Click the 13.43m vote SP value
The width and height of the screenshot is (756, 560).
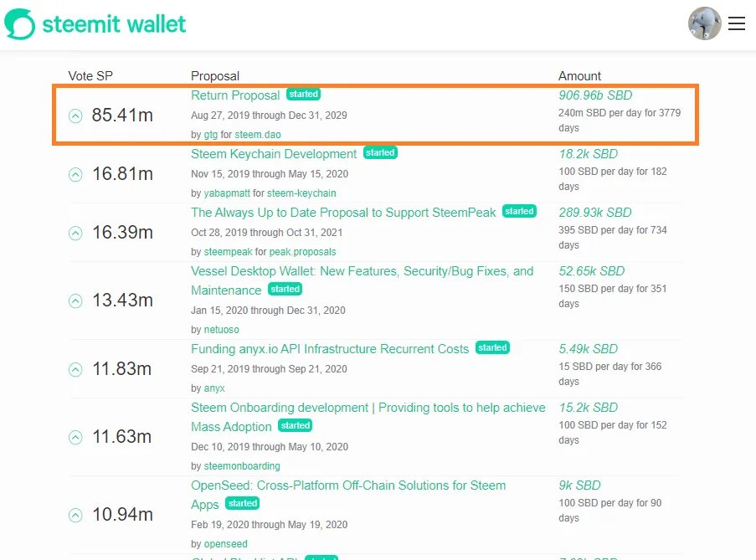point(122,301)
